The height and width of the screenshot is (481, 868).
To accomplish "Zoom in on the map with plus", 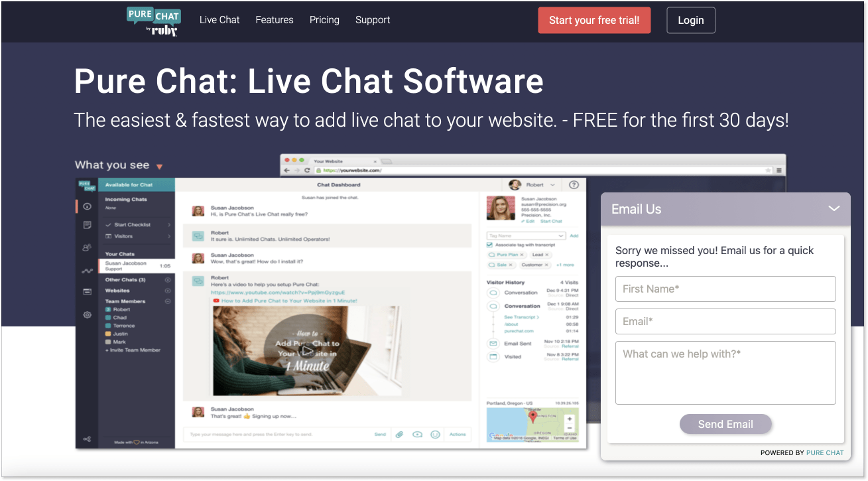I will [x=569, y=419].
